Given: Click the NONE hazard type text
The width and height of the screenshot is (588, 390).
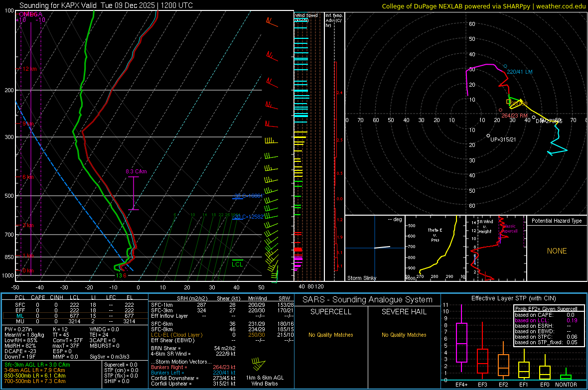Looking at the screenshot, I should 557,251.
